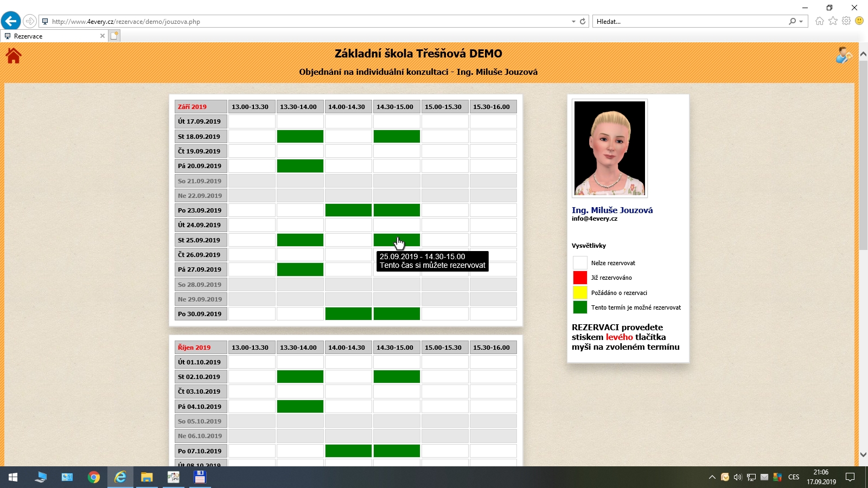Click the browser forward arrow
The width and height of the screenshot is (868, 488).
[30, 21]
